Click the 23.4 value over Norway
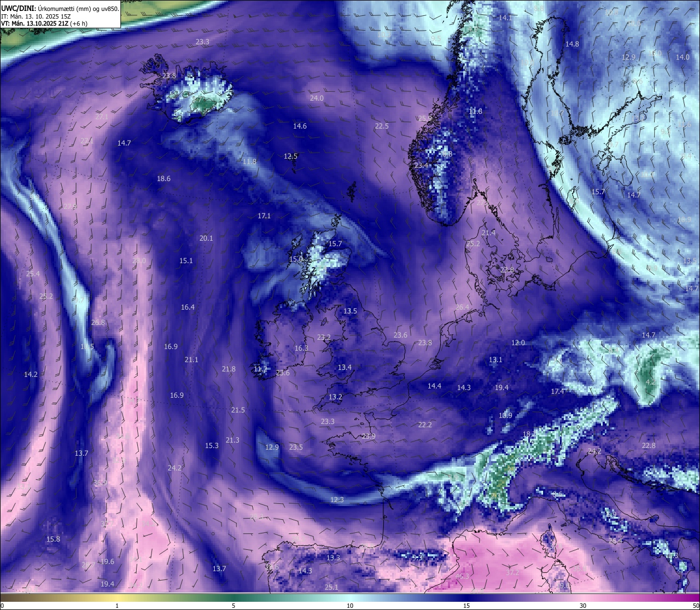This screenshot has width=700, height=610. [x=421, y=165]
